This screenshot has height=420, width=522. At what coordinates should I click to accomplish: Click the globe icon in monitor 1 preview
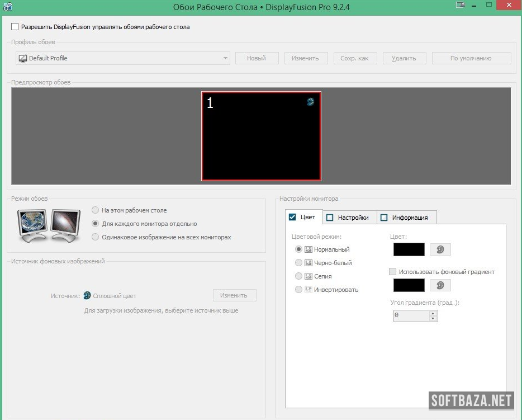coord(310,102)
